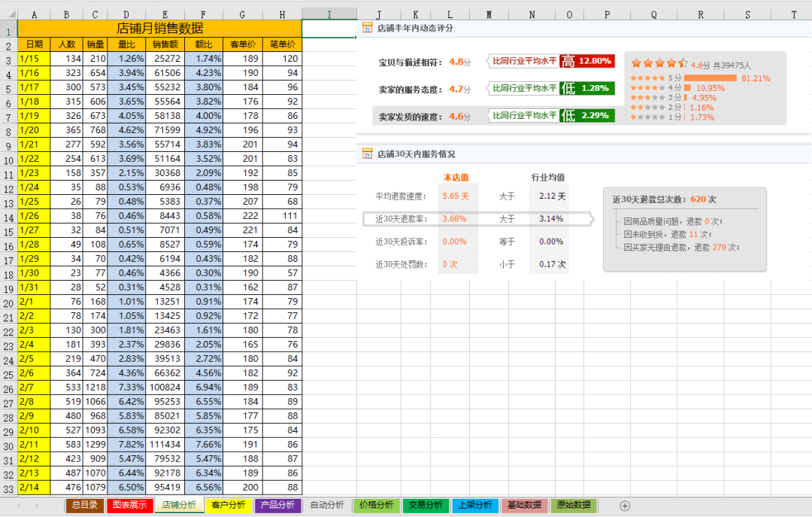
Task: Switch to the 图表展示 sheet tab
Action: tap(129, 505)
